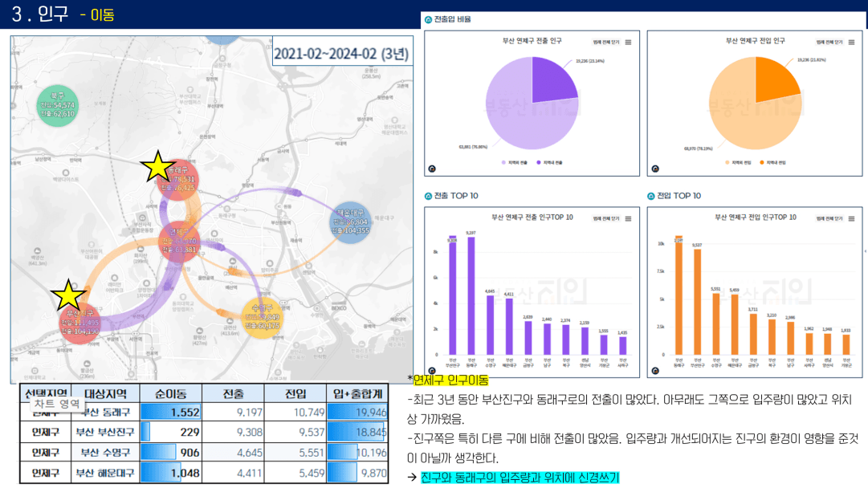The height and width of the screenshot is (488, 868).
Task: Open the hamburger menu on the 부산 연제구 전출 인구 pie chart
Action: click(628, 42)
